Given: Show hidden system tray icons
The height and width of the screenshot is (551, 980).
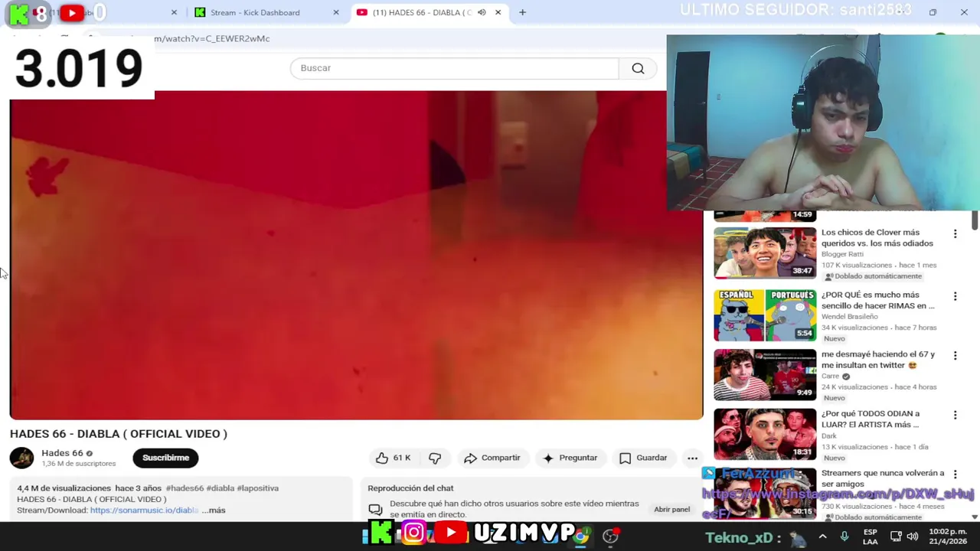Looking at the screenshot, I should click(x=822, y=536).
